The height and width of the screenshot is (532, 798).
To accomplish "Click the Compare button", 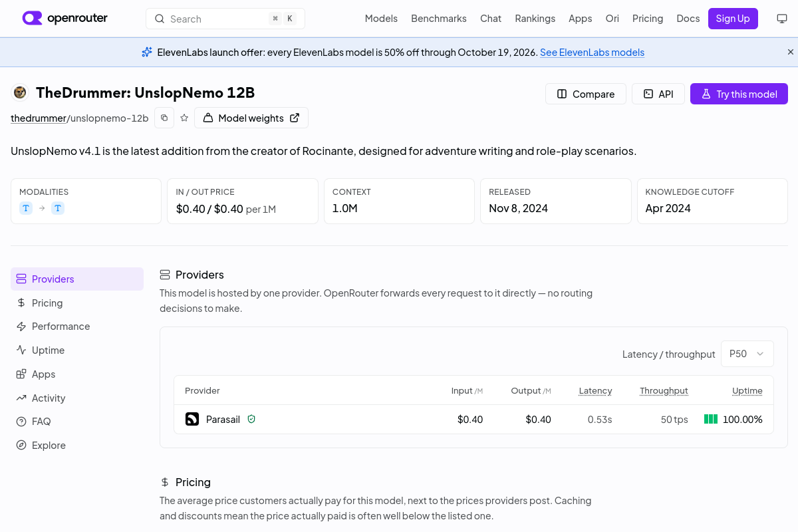I will click(586, 94).
